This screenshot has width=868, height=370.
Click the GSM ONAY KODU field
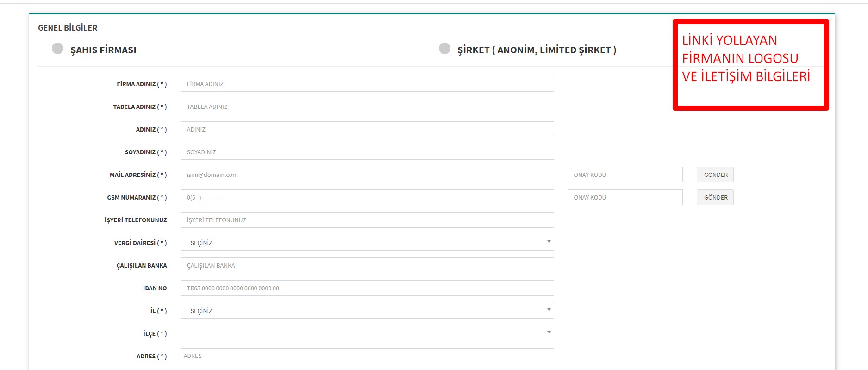pyautogui.click(x=624, y=197)
